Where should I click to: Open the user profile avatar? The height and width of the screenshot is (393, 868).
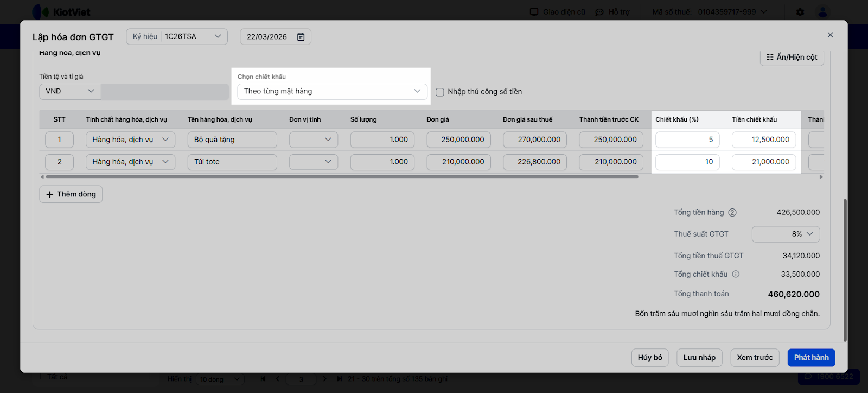pos(822,12)
